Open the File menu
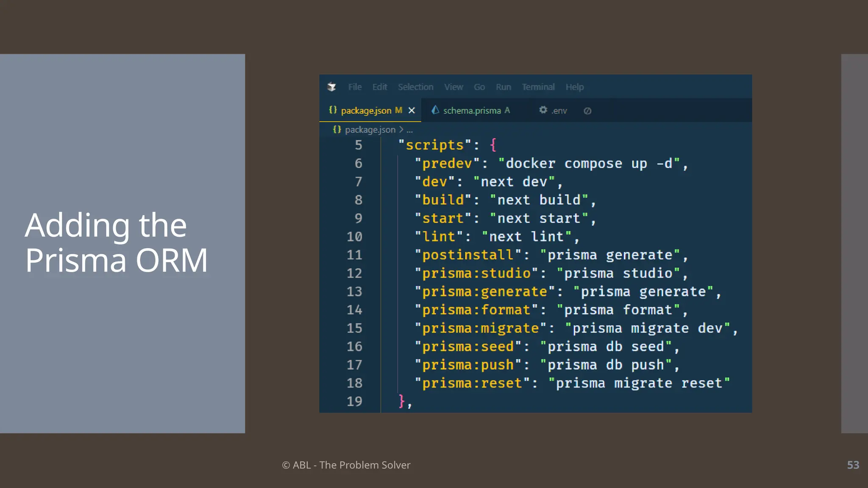The height and width of the screenshot is (488, 868). (355, 87)
